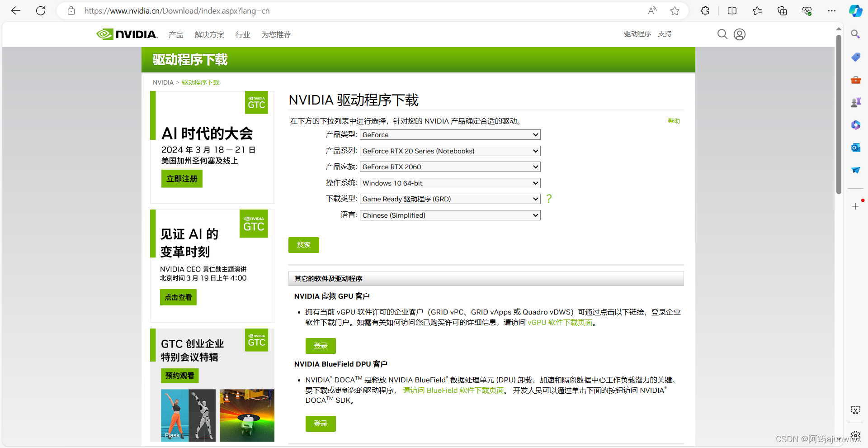Open browser settings and more menu

pos(832,11)
